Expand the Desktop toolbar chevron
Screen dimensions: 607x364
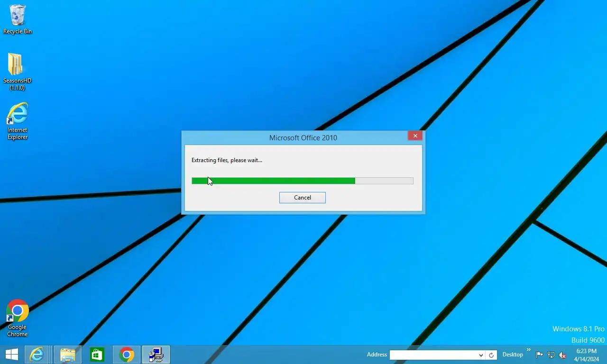tap(529, 350)
